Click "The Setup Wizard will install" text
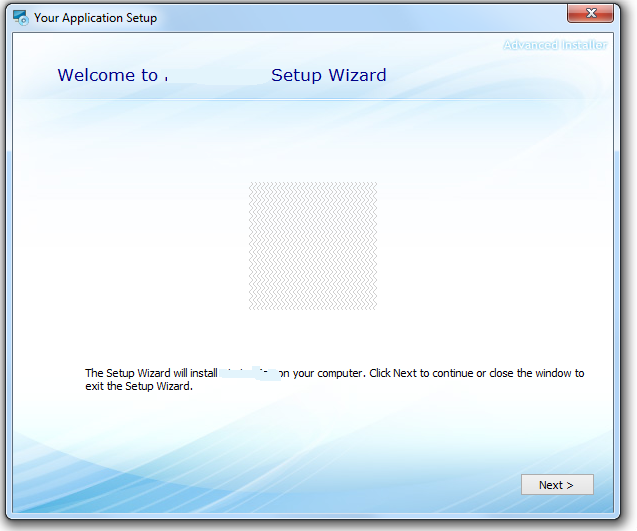637x531 pixels. (x=150, y=374)
